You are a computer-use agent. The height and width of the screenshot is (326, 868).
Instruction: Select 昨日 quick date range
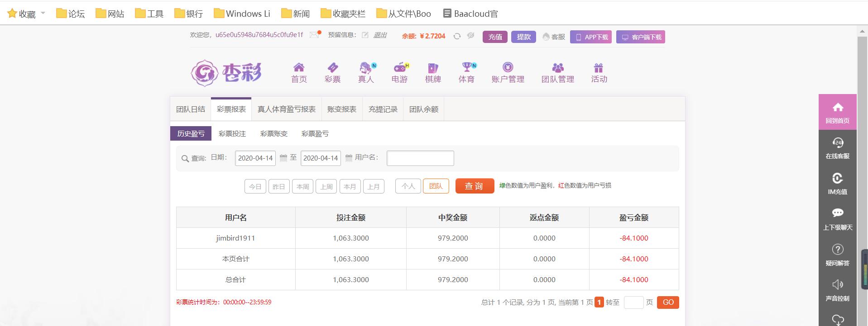point(279,186)
